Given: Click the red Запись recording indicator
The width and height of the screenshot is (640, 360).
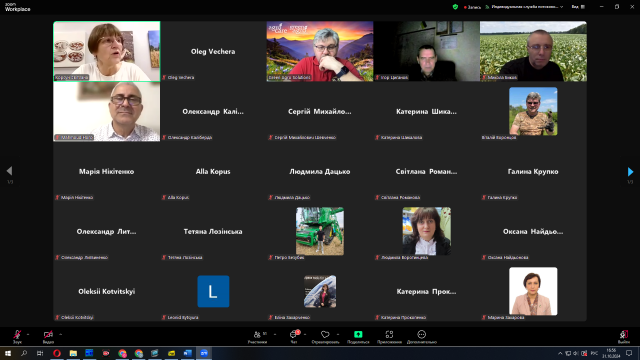Looking at the screenshot, I should point(473,7).
